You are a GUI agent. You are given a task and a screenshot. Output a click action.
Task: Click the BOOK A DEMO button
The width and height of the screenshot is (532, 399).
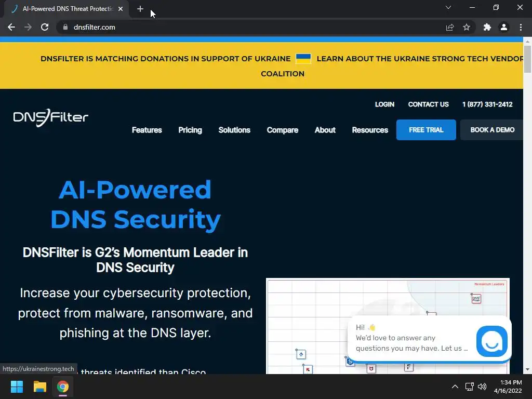[x=492, y=130]
